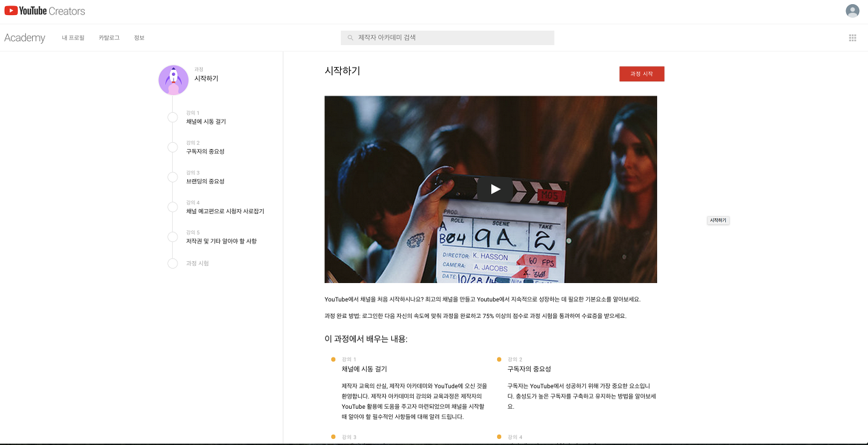Click the search magnifier icon
Screen dimensions: 868x445
click(349, 38)
